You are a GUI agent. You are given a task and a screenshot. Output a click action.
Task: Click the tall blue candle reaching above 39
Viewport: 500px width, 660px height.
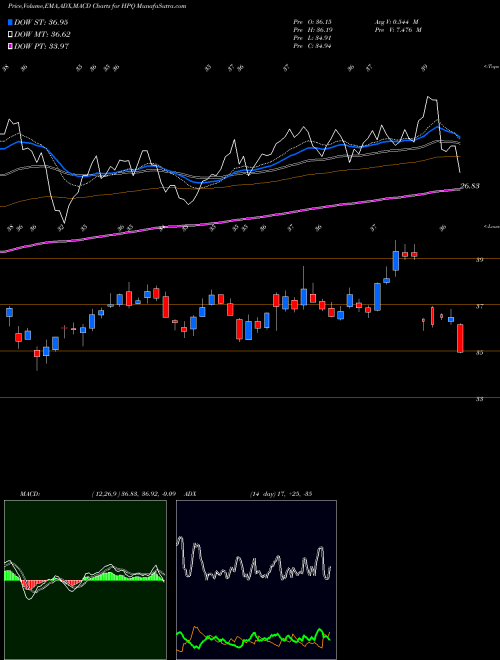[396, 261]
